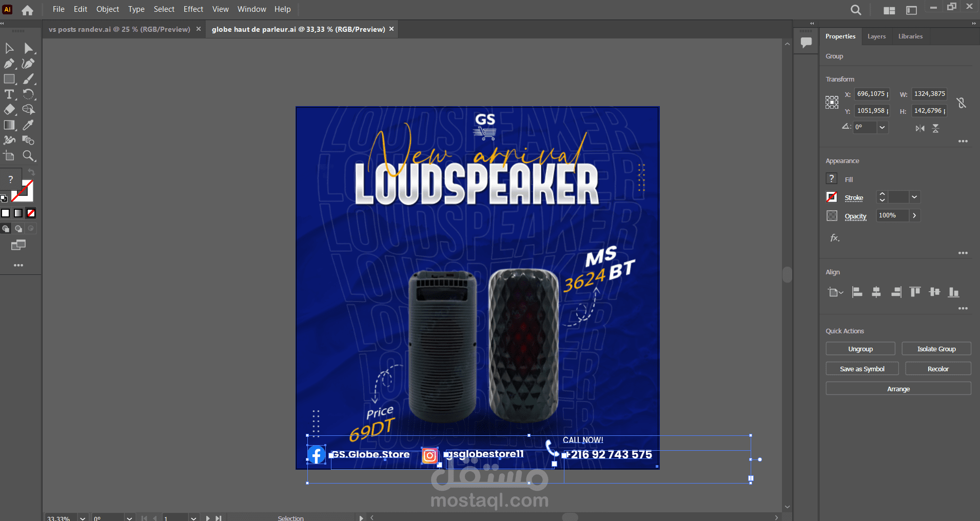Horizontal align center in Align section
The image size is (980, 521).
tap(876, 292)
